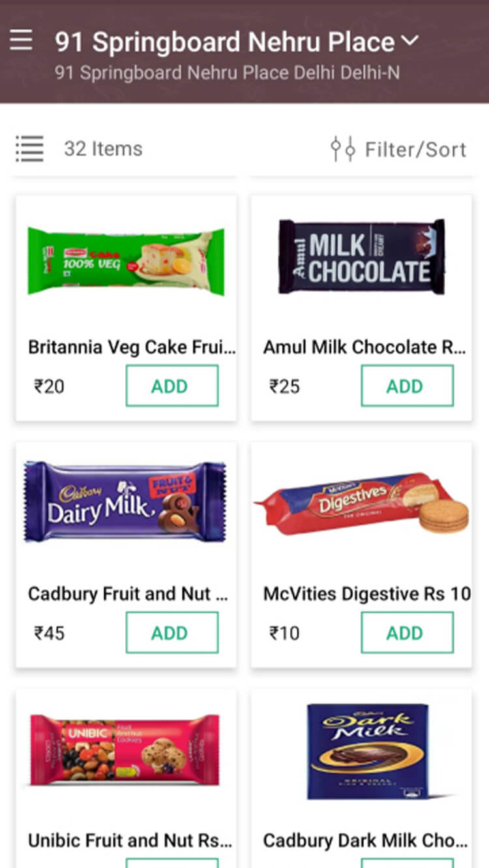
Task: Tap the address subtitle under the location
Action: (x=227, y=72)
